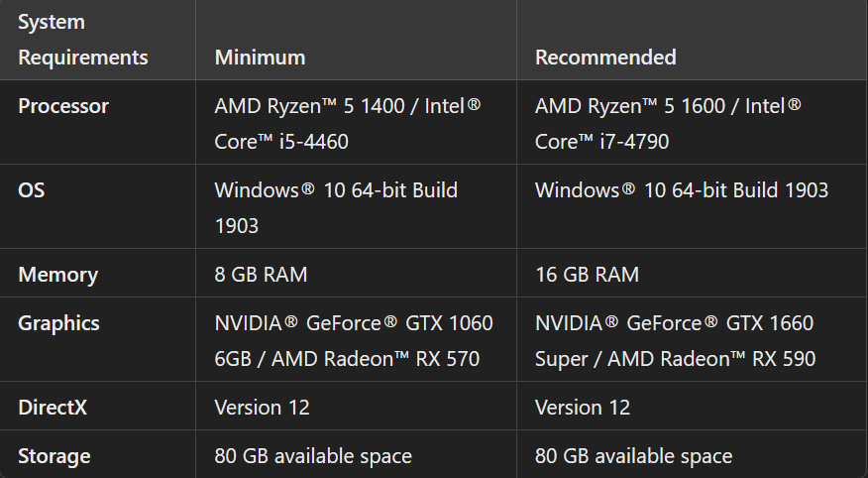Viewport: 868px width, 478px height.
Task: Click "Version 12" in the Minimum column
Action: 262,408
